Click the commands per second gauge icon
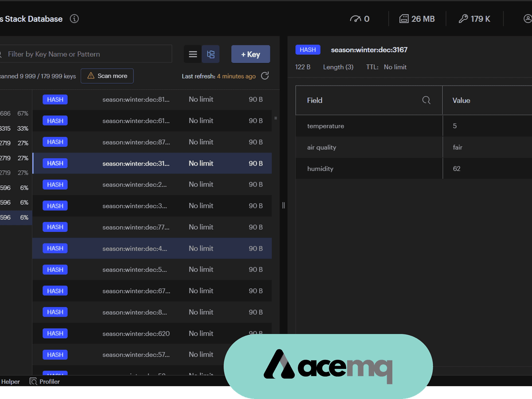This screenshot has height=399, width=532. tap(356, 19)
